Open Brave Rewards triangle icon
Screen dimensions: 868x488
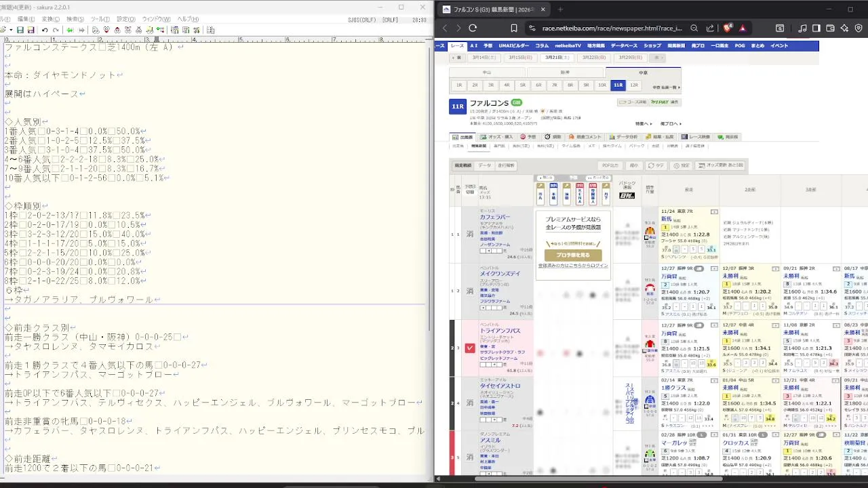[x=743, y=28]
